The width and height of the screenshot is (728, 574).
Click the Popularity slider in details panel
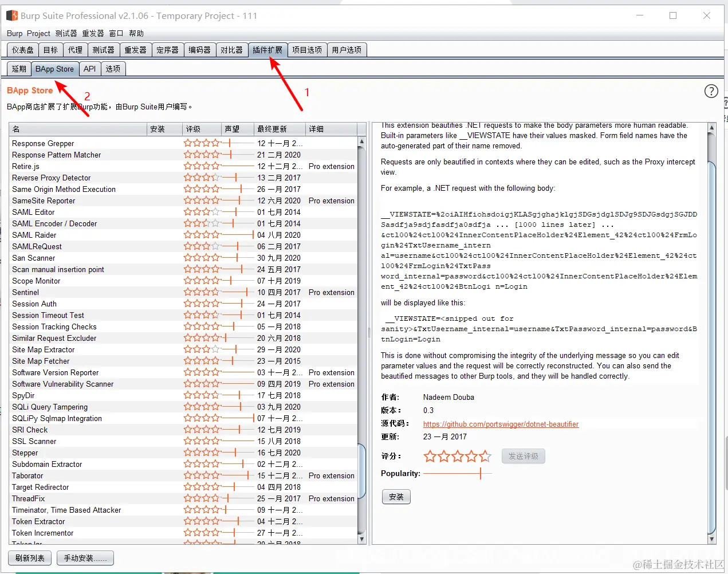click(458, 473)
